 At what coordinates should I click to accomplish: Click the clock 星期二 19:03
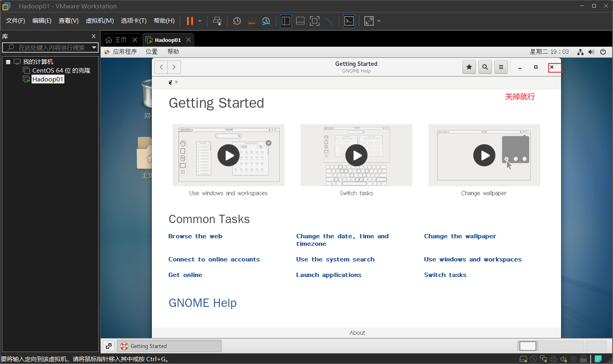549,52
